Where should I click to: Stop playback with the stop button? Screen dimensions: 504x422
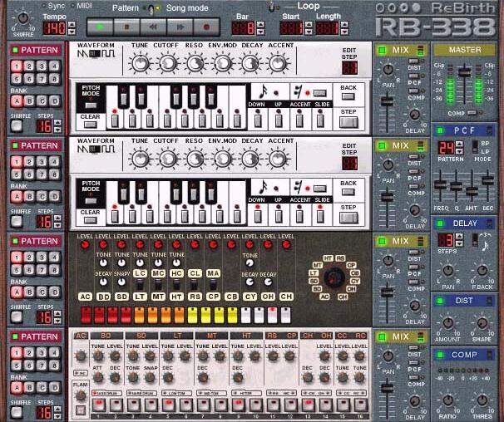click(126, 27)
